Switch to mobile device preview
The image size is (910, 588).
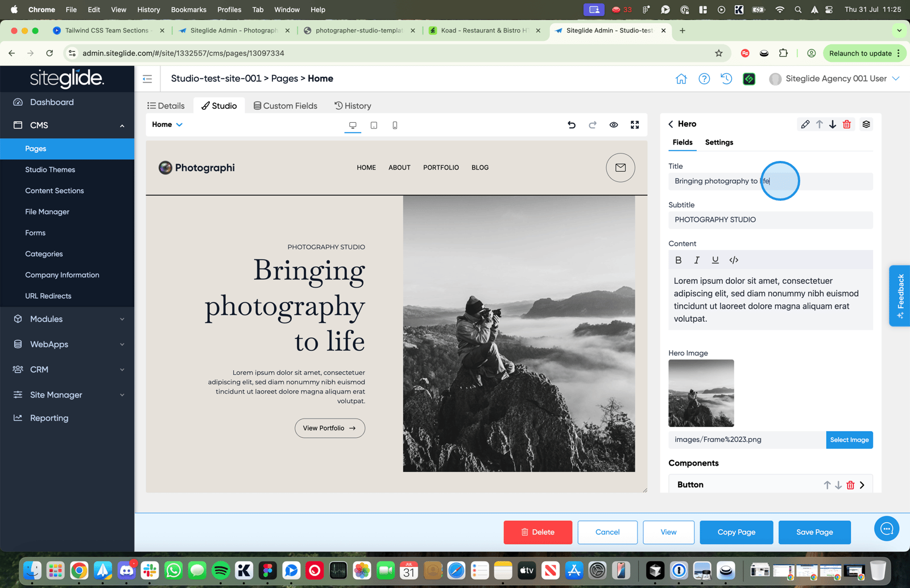pos(395,125)
